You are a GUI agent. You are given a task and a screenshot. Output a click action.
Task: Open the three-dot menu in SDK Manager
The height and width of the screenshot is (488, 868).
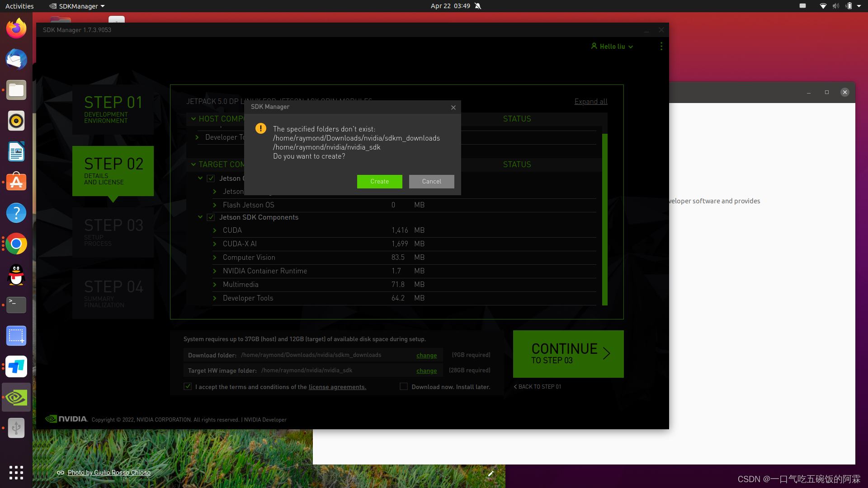tap(661, 46)
